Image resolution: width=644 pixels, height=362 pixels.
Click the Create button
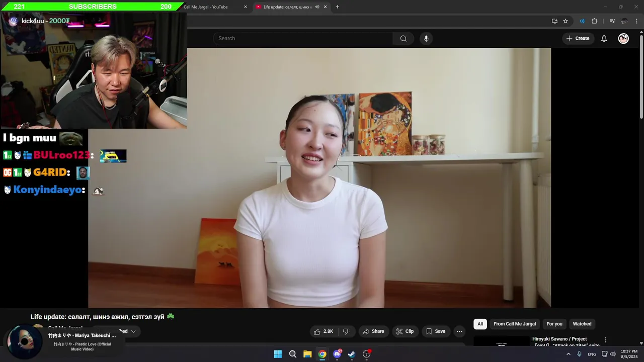578,39
